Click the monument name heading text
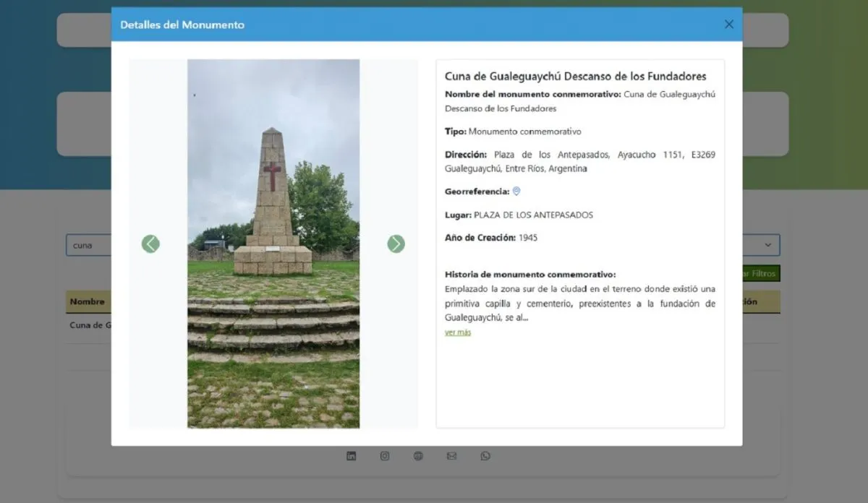The height and width of the screenshot is (503, 868). (x=575, y=77)
